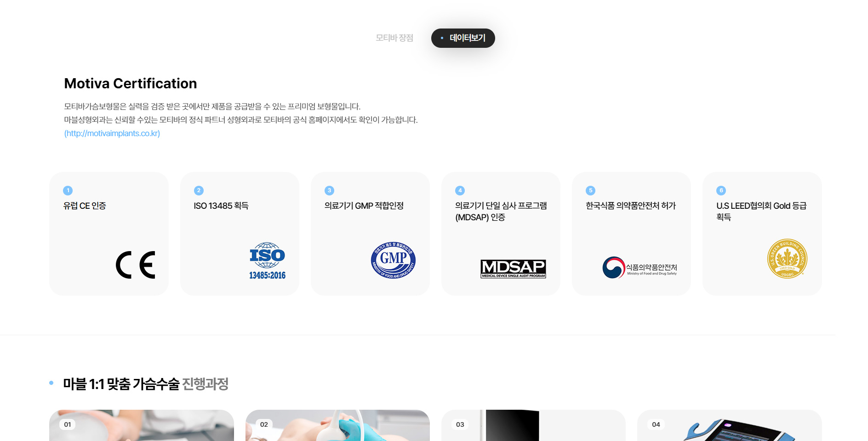Click the 한국식품 의약품안전처 허가 title
This screenshot has height=441, width=868.
point(631,206)
